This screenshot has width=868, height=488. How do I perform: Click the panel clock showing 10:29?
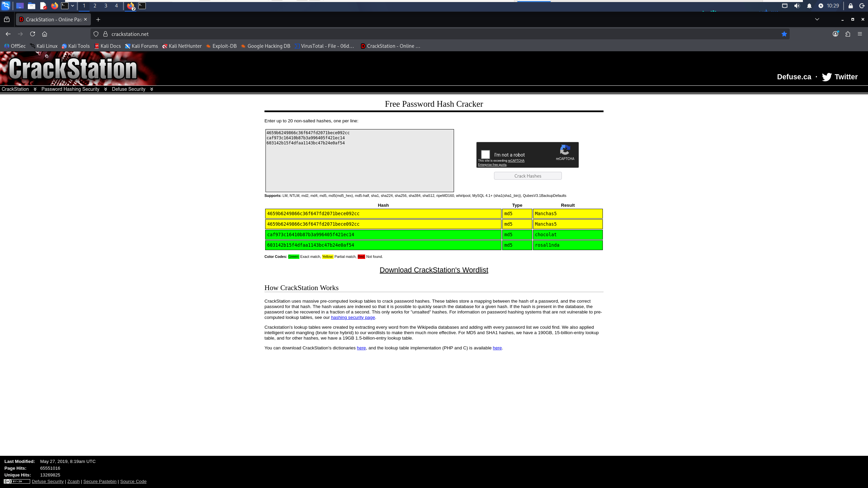[833, 6]
